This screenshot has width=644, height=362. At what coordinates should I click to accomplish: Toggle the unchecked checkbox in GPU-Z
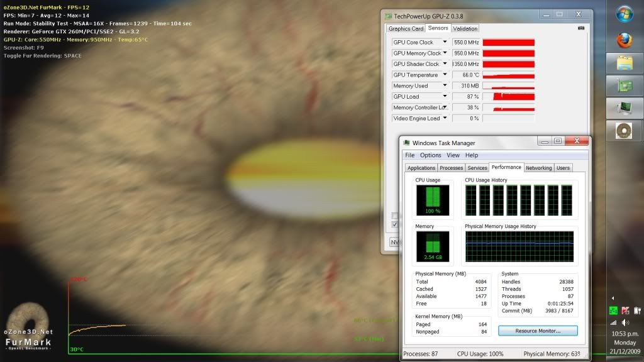coord(395,215)
